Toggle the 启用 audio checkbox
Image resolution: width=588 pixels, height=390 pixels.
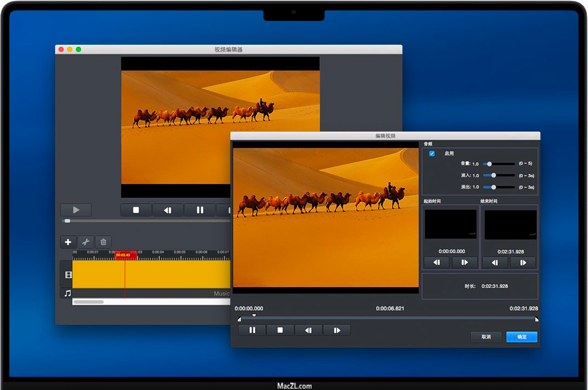coord(432,154)
